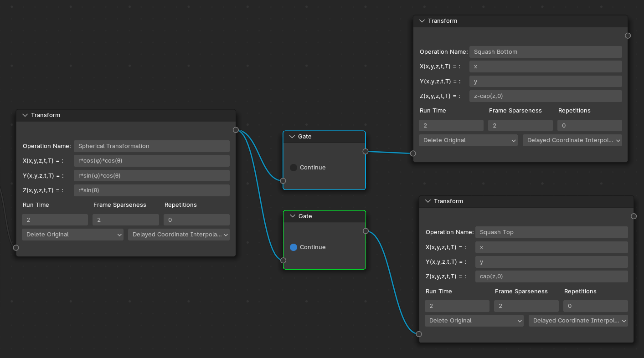Viewport: 644px width, 358px height.
Task: Edit Z field r*sin(θ)
Action: click(152, 190)
